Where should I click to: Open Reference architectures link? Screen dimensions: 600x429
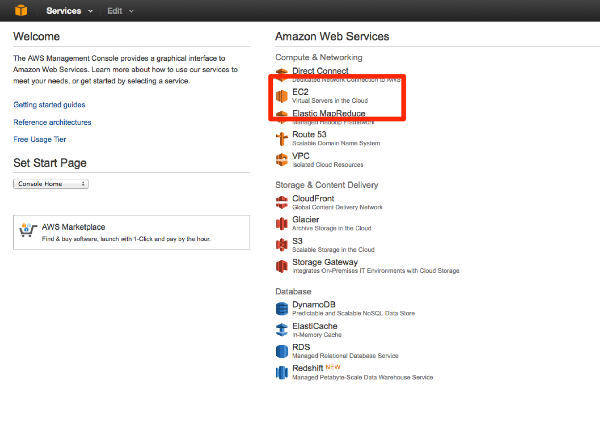[52, 122]
